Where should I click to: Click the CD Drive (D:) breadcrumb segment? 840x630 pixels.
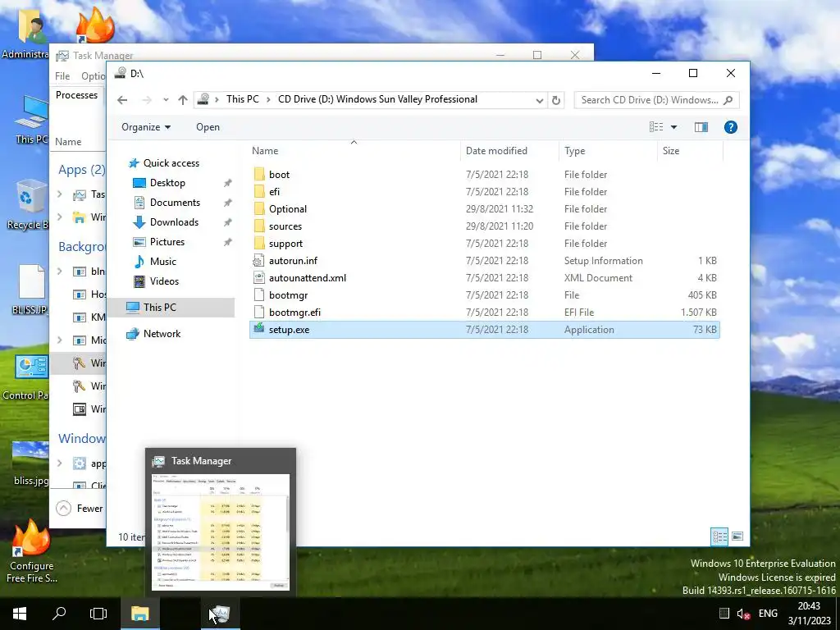377,99
